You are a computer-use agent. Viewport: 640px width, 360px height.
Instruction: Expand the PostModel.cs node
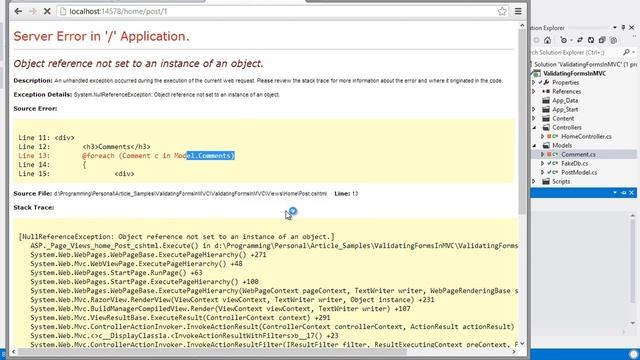pyautogui.click(x=542, y=172)
